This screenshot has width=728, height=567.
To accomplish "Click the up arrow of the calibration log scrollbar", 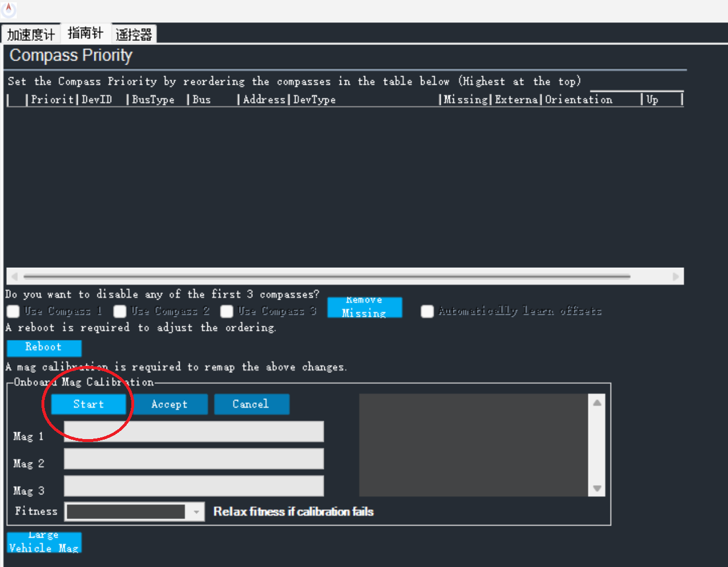I will [597, 403].
